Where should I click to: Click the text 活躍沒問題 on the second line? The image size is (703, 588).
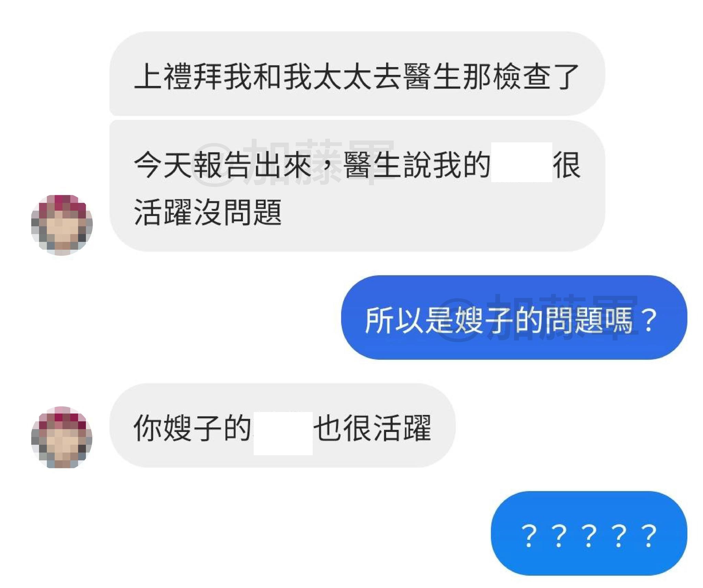(208, 212)
